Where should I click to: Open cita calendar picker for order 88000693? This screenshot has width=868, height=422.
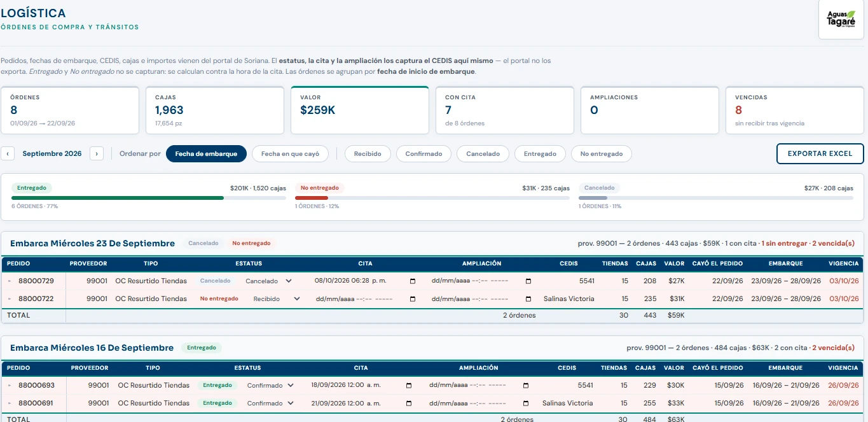409,386
